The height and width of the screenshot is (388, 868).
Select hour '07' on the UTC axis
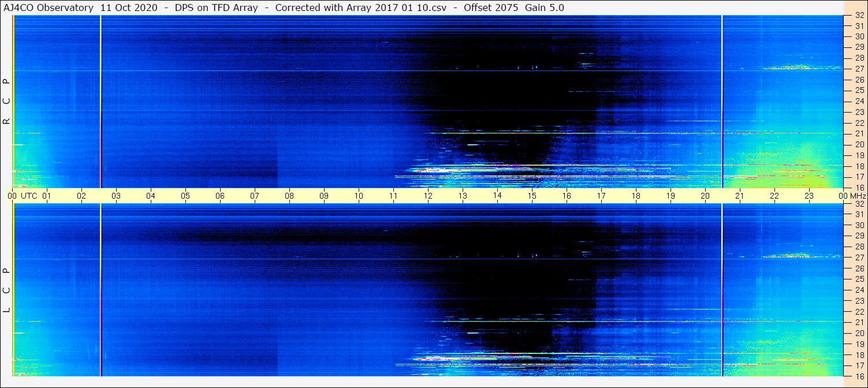tap(255, 196)
